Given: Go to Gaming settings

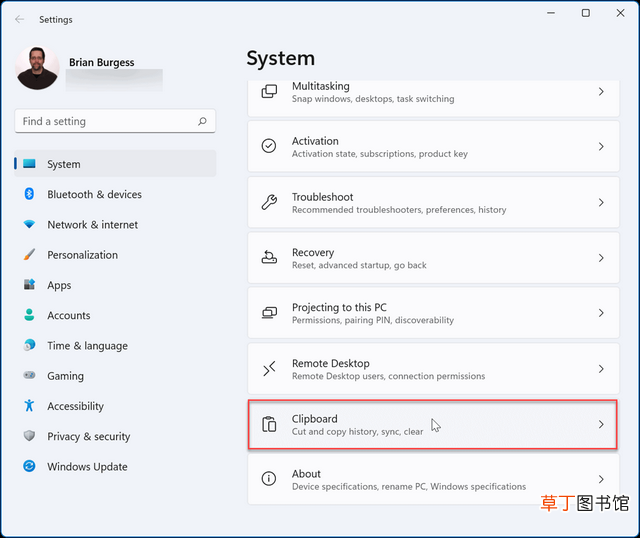Looking at the screenshot, I should click(115, 376).
